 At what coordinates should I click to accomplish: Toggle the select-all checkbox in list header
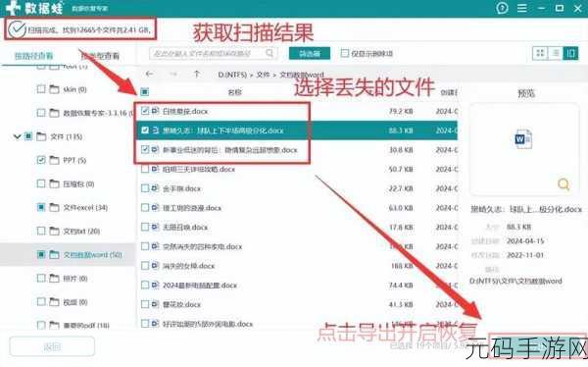pyautogui.click(x=145, y=91)
